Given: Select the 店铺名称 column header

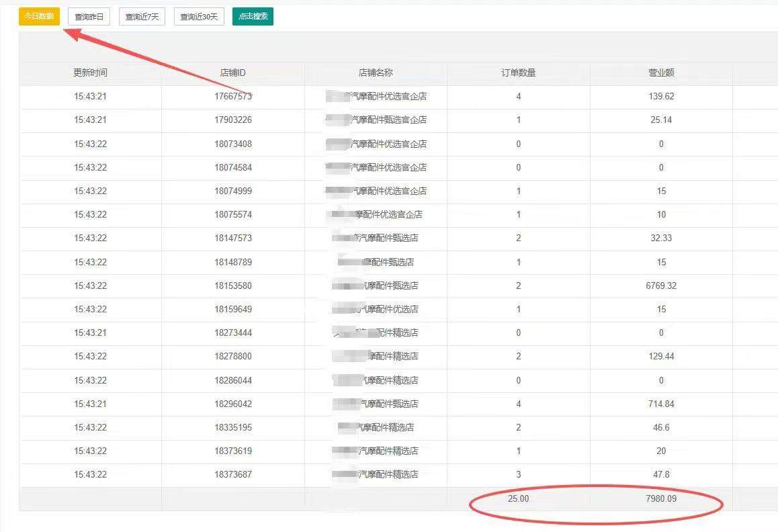Looking at the screenshot, I should pos(376,73).
